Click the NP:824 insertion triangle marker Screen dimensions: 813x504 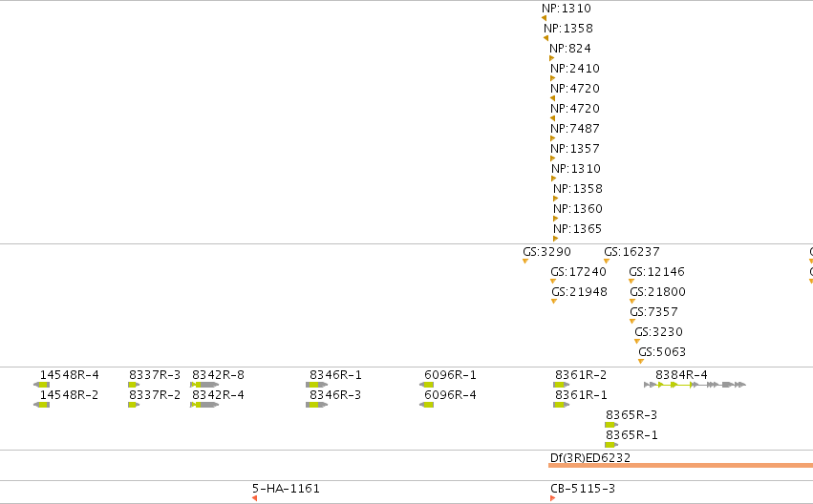tap(551, 58)
